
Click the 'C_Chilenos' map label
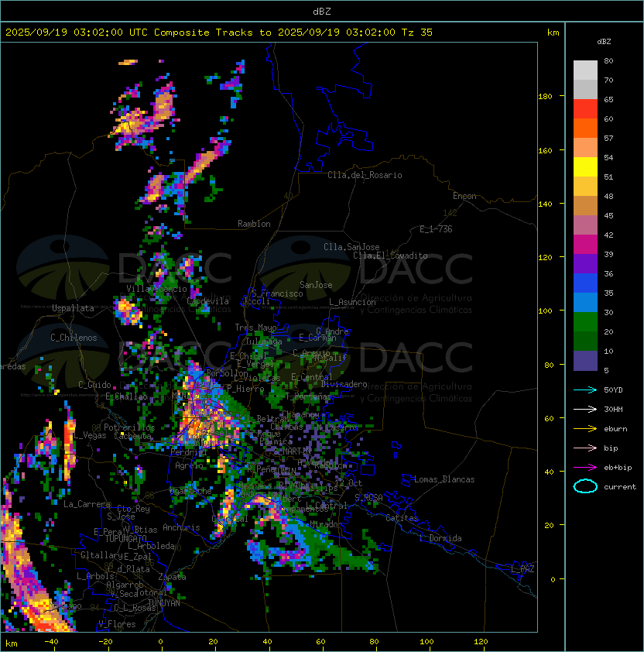[x=74, y=338]
